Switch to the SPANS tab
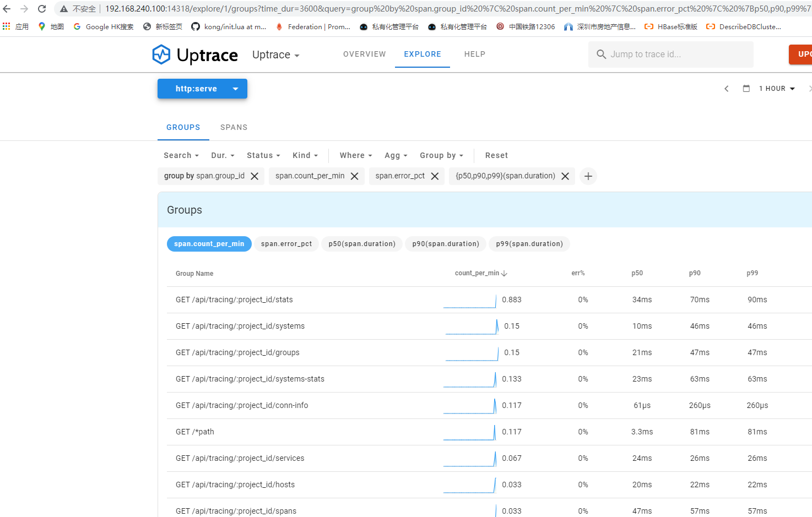 (234, 127)
